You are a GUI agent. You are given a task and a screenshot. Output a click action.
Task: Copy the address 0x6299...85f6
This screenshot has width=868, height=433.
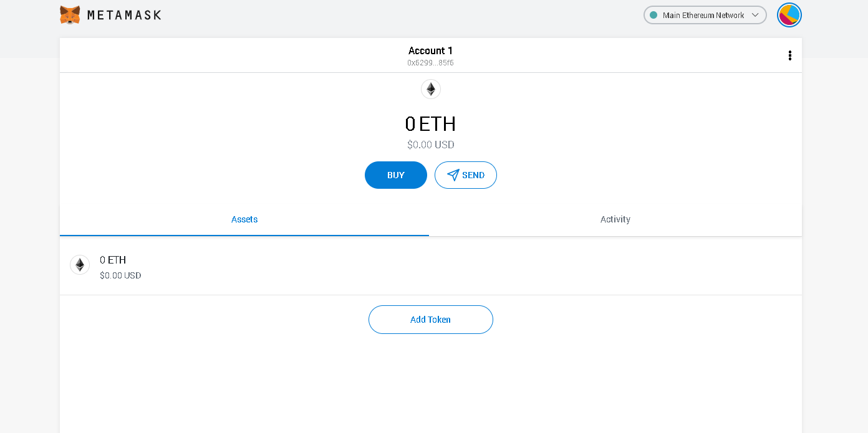(x=430, y=63)
